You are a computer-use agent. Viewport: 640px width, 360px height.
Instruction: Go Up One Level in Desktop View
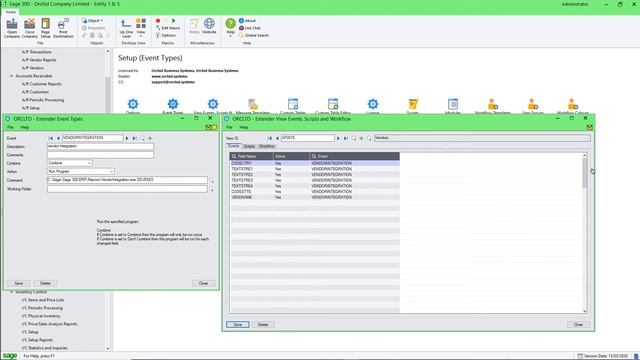(x=126, y=28)
